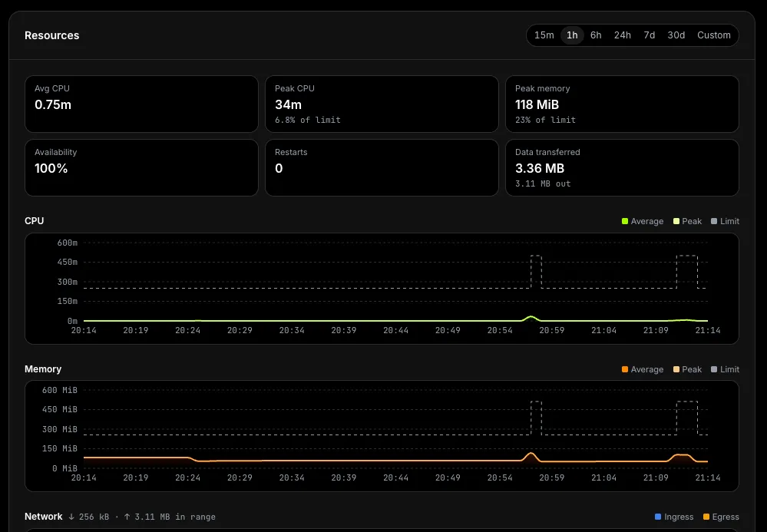Select the 15m time range

click(544, 35)
